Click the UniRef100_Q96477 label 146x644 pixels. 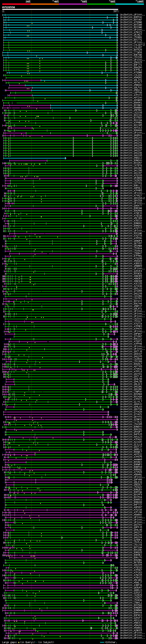131,206
